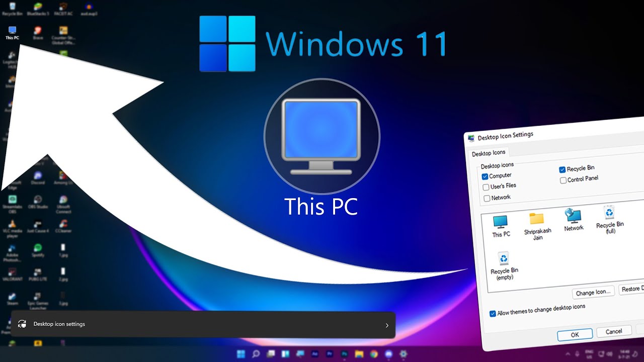
Task: Open Task View from the taskbar
Action: click(x=271, y=354)
